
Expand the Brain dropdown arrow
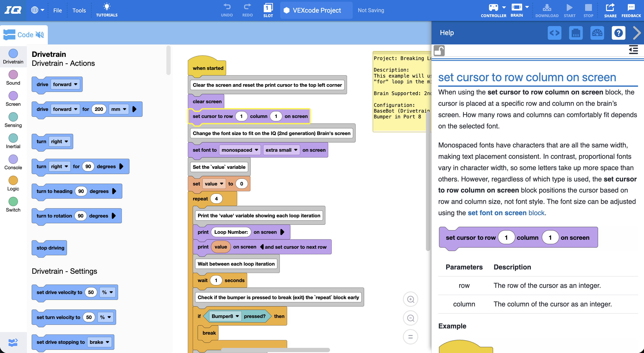pyautogui.click(x=527, y=7)
